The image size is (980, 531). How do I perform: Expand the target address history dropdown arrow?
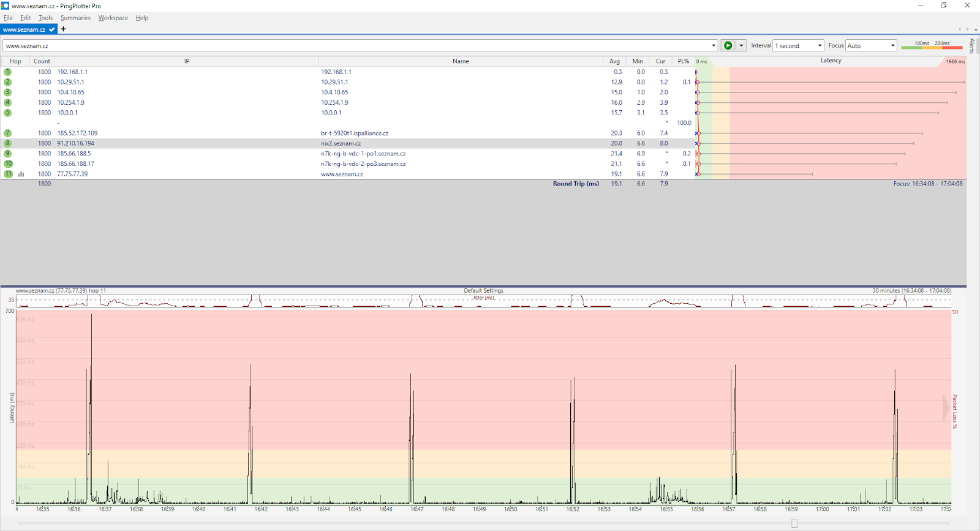714,45
